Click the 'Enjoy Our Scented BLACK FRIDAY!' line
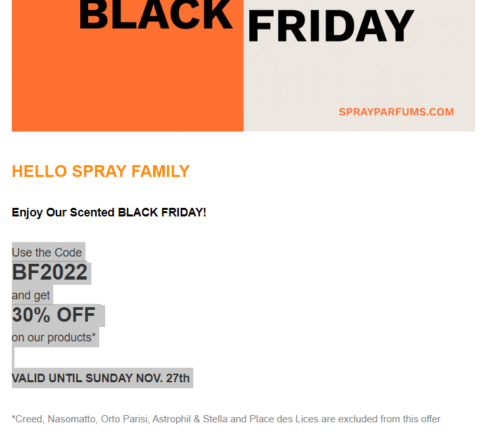 (x=109, y=212)
